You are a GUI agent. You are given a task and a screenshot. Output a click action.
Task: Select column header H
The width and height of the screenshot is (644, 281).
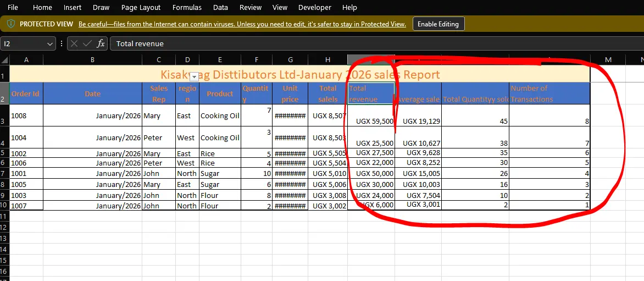(327, 60)
